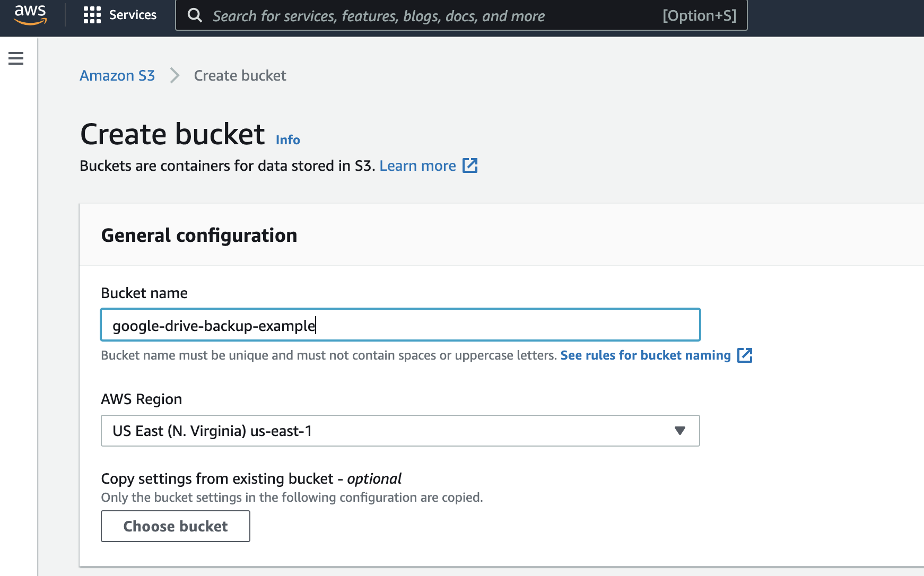Viewport: 924px width, 576px height.
Task: Click the Option+S shortcut hint in search
Action: pos(699,16)
